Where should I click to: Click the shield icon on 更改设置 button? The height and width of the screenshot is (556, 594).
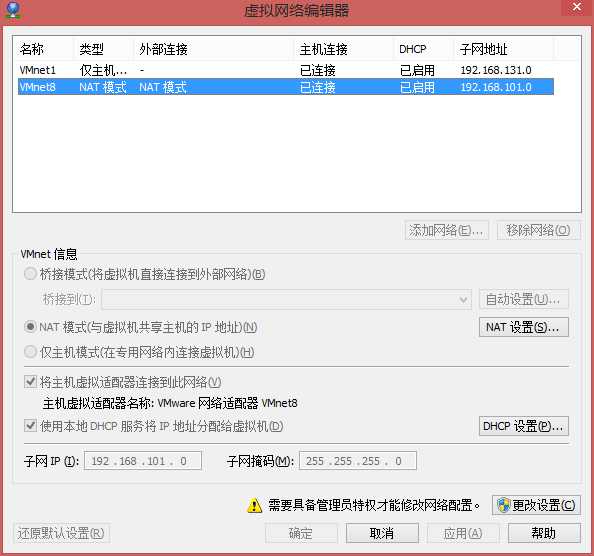click(503, 505)
